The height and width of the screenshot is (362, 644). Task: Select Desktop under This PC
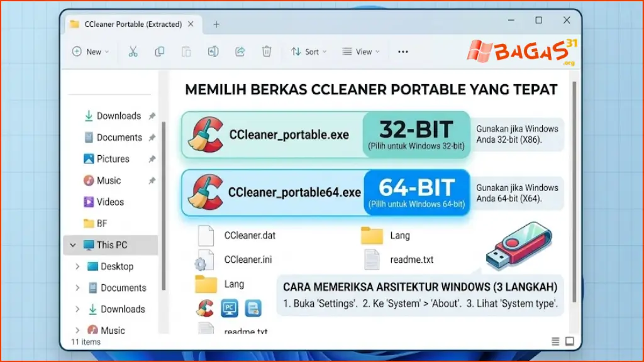tap(111, 266)
